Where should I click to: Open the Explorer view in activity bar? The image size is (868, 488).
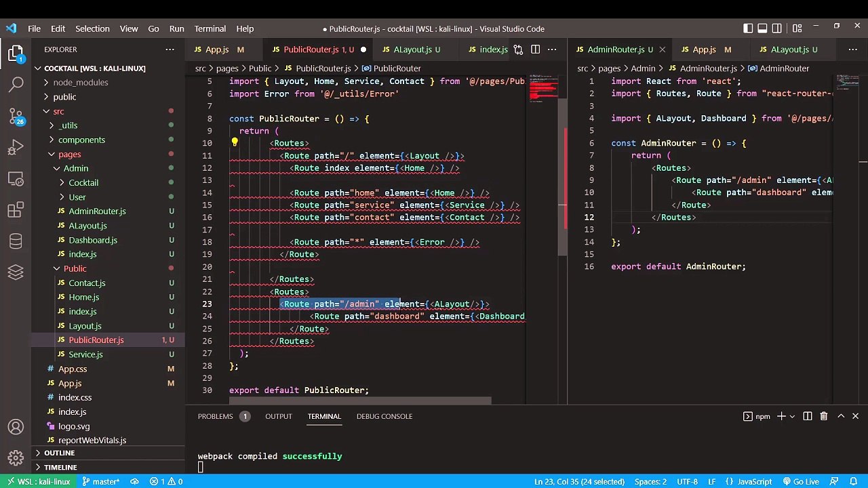click(16, 54)
